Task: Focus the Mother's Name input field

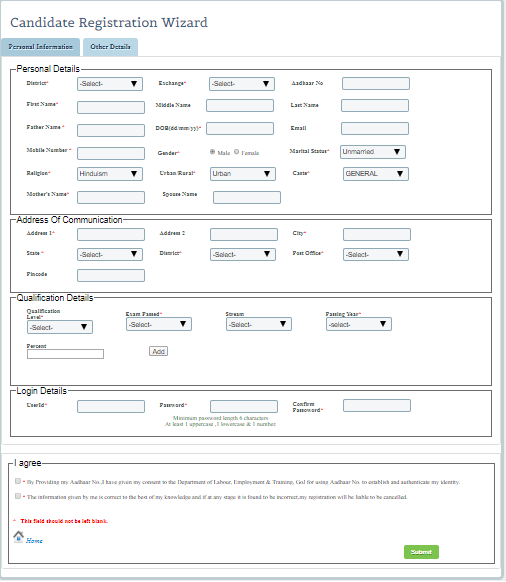Action: 111,197
